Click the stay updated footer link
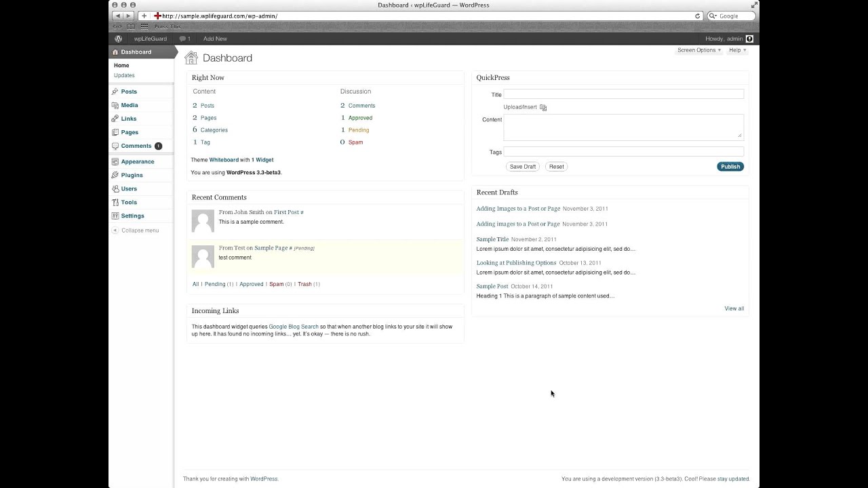The height and width of the screenshot is (488, 868). pos(733,479)
